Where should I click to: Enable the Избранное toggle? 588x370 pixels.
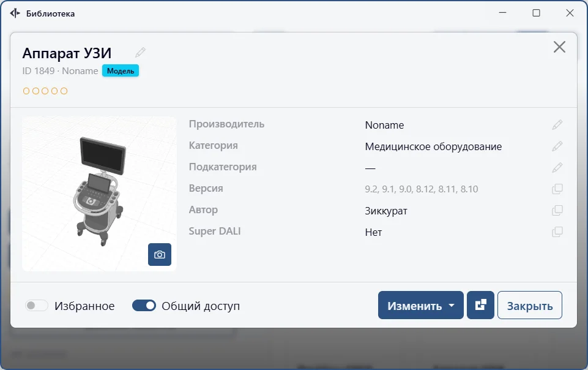(36, 306)
